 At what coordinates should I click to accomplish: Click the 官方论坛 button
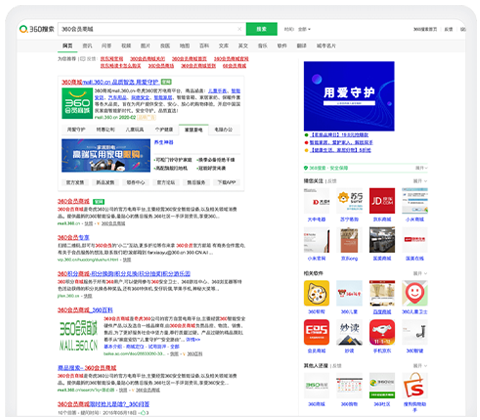166,182
